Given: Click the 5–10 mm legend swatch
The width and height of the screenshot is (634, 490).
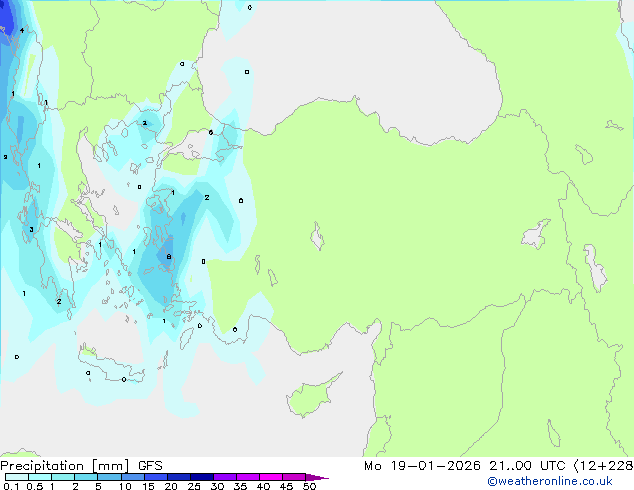Looking at the screenshot, I should click(x=109, y=477).
